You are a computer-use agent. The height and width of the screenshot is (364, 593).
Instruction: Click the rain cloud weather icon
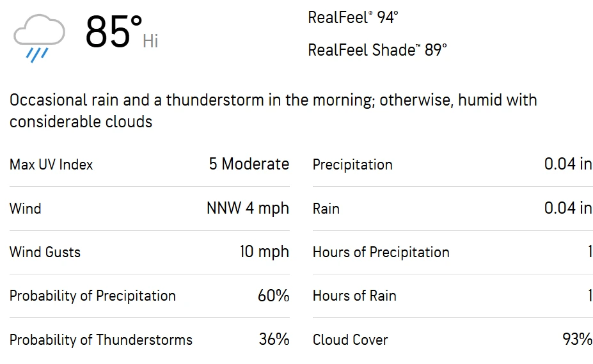tap(39, 38)
